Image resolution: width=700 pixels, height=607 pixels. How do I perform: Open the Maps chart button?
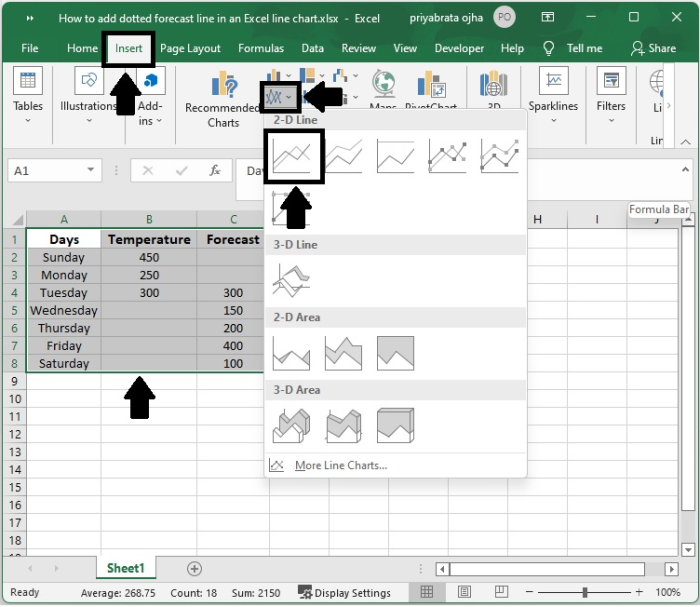click(x=383, y=87)
